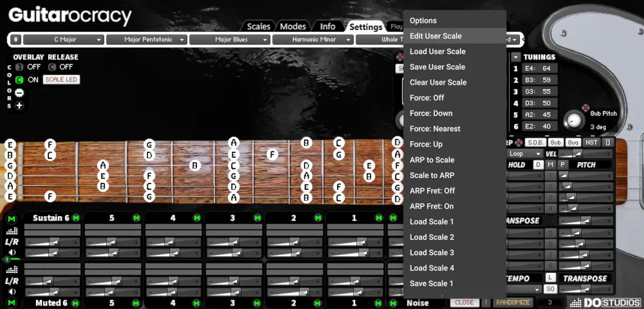The height and width of the screenshot is (309, 644).
Task: Open the Major Pentatonic dropdown
Action: pos(147,40)
